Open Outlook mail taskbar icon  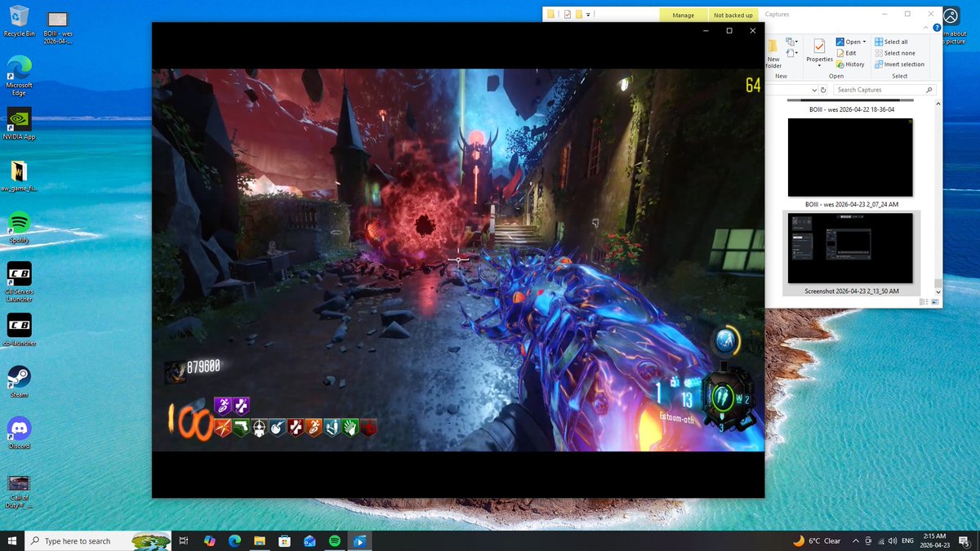click(x=310, y=540)
